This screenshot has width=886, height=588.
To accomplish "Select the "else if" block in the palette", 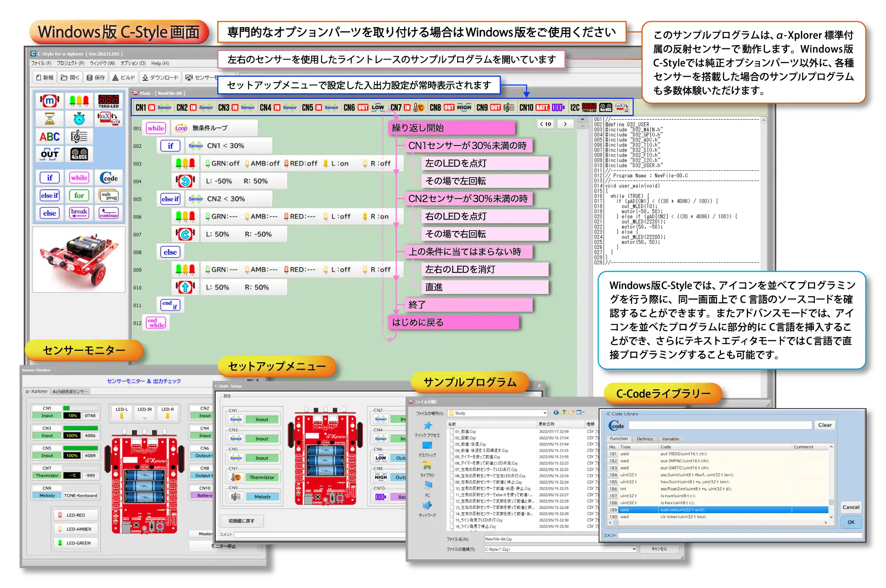I will point(49,195).
